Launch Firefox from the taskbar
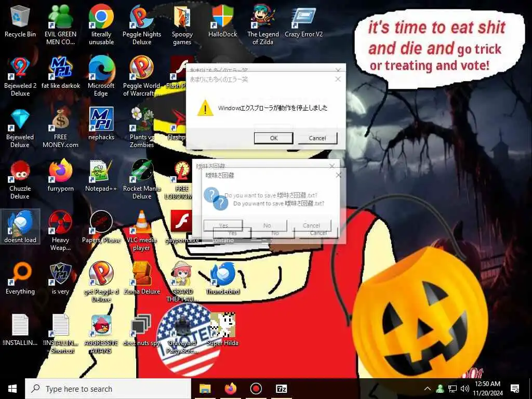532x399 pixels. (230, 389)
